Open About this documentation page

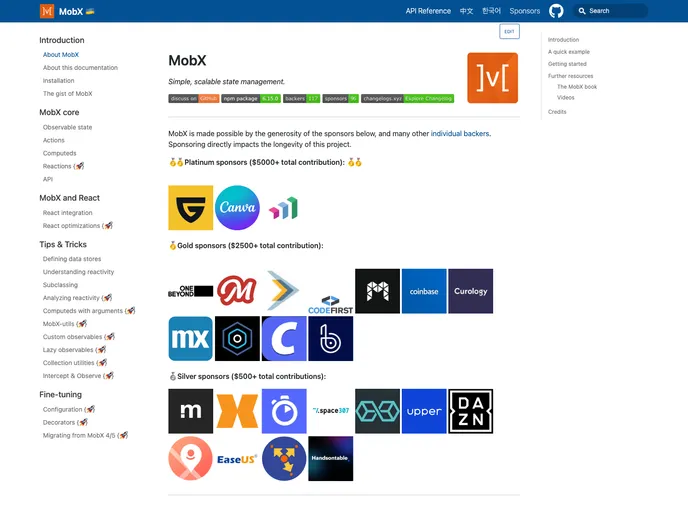point(80,68)
